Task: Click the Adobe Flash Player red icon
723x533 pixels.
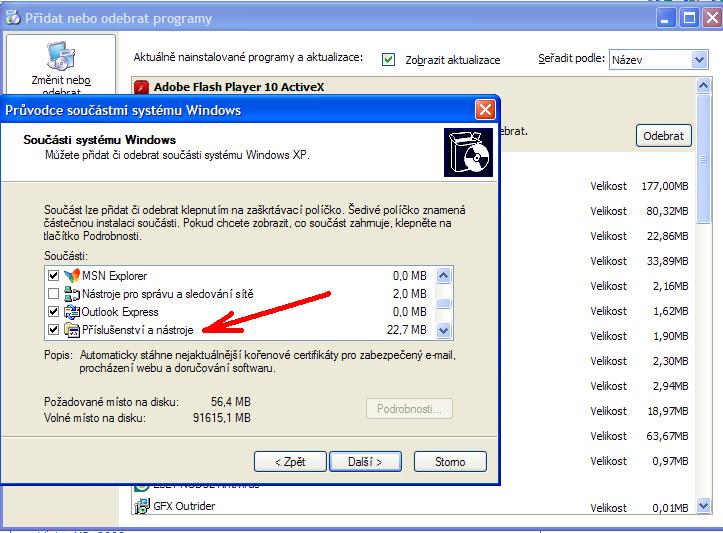Action: click(142, 87)
